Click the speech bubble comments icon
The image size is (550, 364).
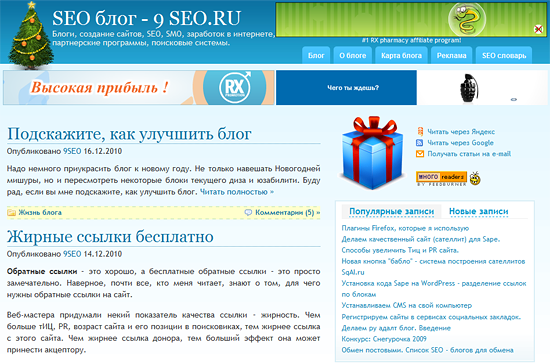pyautogui.click(x=248, y=213)
